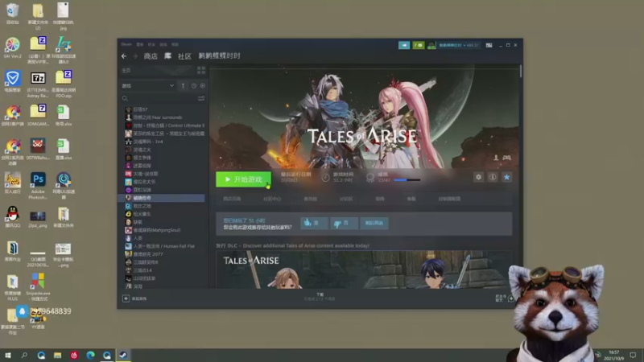This screenshot has width=644, height=362.
Task: Open friends and chat at bottom right
Action: coord(506,298)
